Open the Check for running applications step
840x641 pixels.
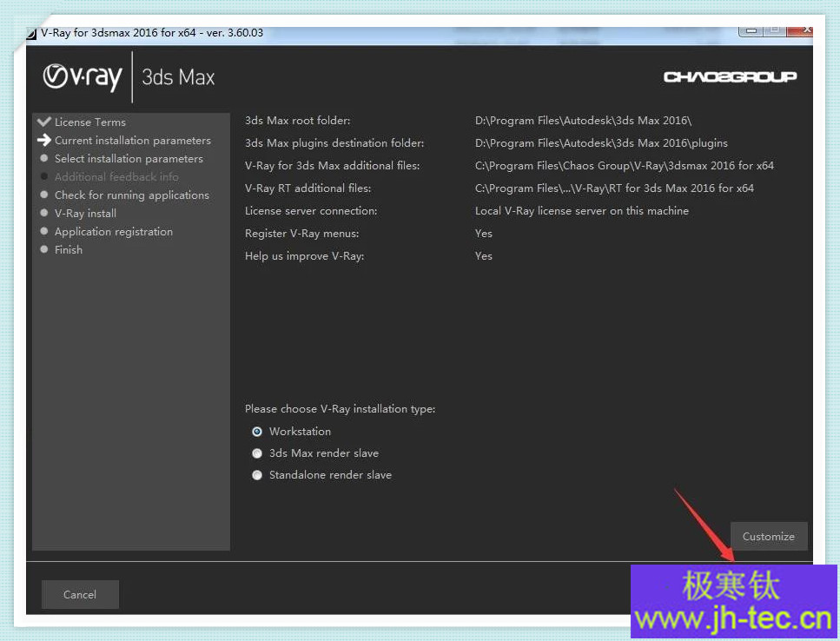132,195
